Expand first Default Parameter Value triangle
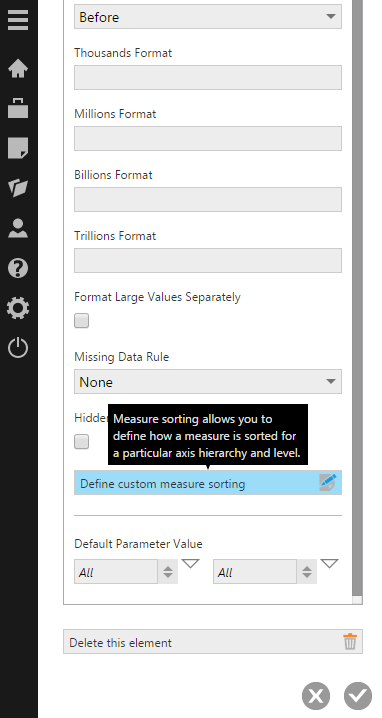382x718 pixels. tap(191, 564)
